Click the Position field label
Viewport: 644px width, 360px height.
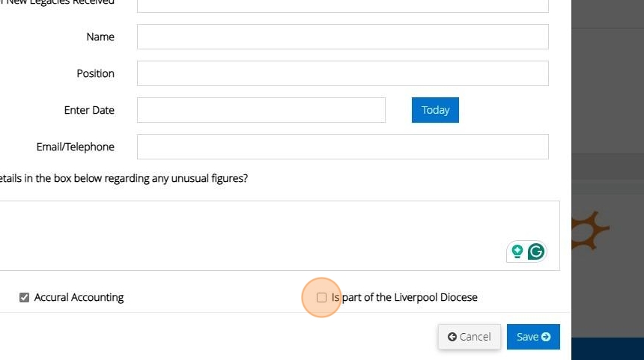[95, 73]
